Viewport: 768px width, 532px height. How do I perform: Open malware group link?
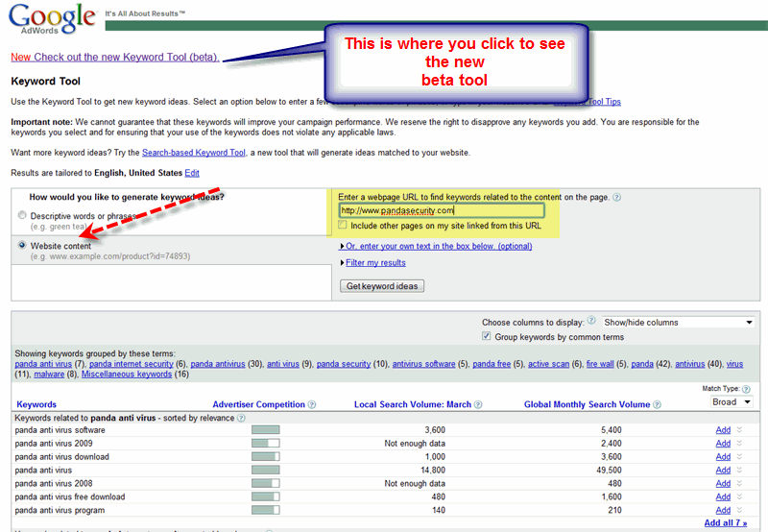point(49,375)
